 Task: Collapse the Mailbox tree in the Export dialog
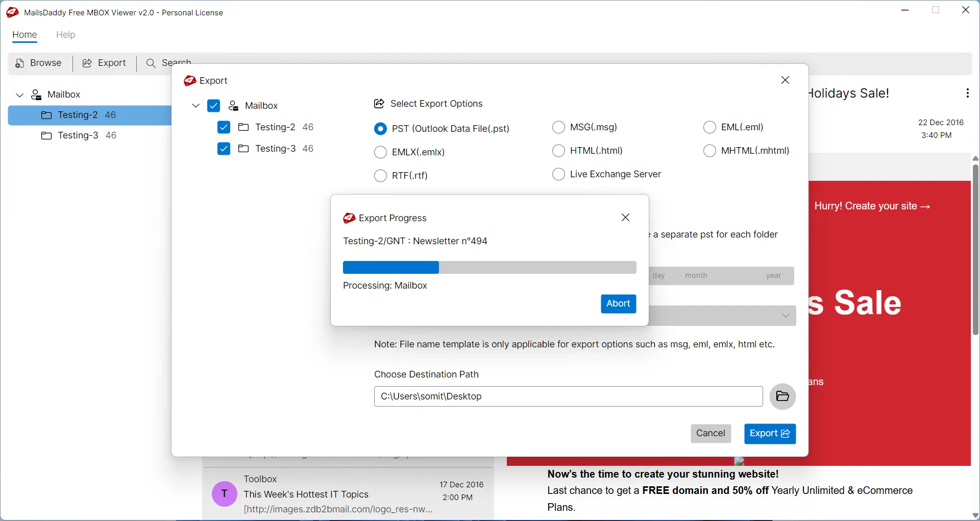[195, 105]
